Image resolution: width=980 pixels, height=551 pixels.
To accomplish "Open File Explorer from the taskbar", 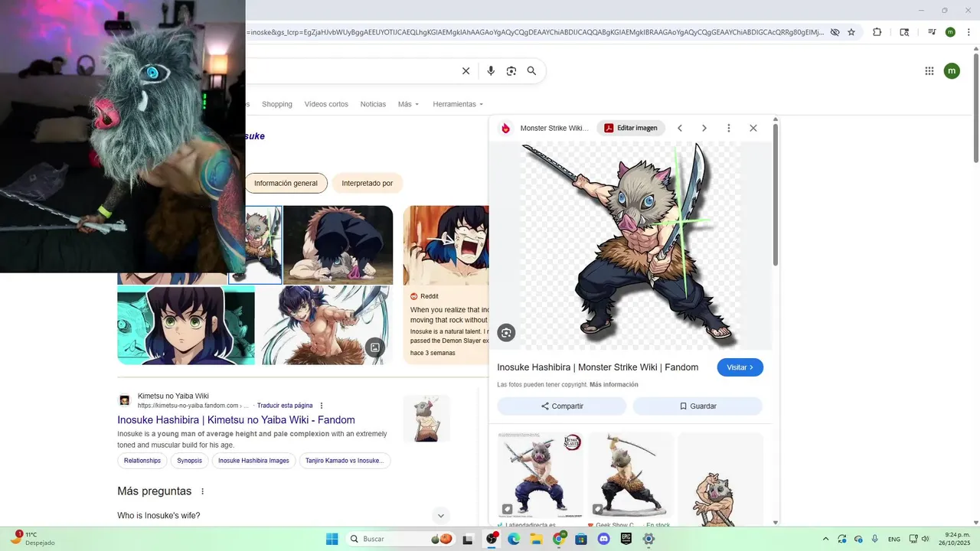I will (536, 539).
